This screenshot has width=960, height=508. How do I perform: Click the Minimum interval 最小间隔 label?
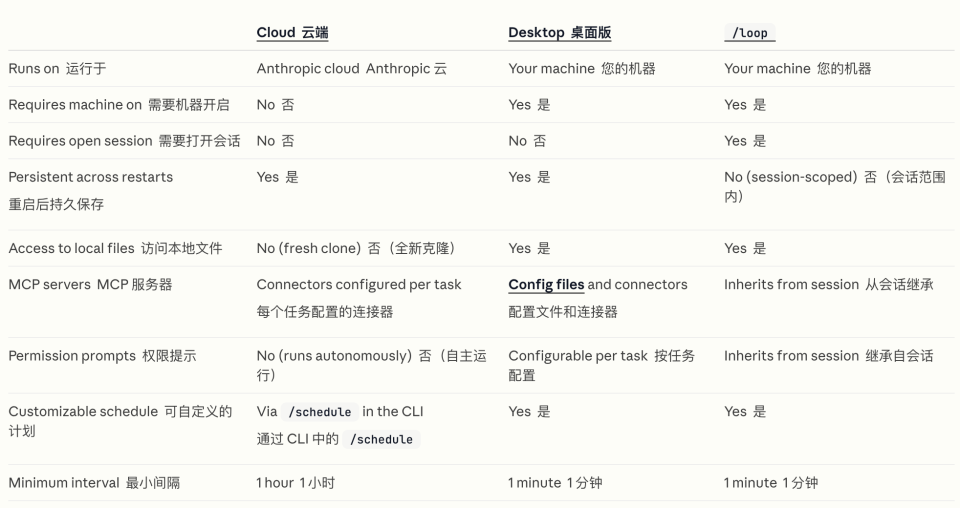pyautogui.click(x=94, y=483)
